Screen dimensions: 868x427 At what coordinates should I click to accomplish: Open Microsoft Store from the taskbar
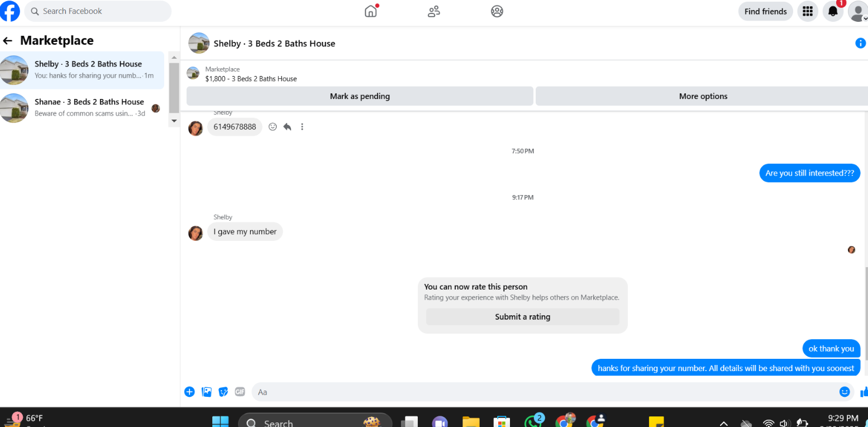(x=502, y=421)
